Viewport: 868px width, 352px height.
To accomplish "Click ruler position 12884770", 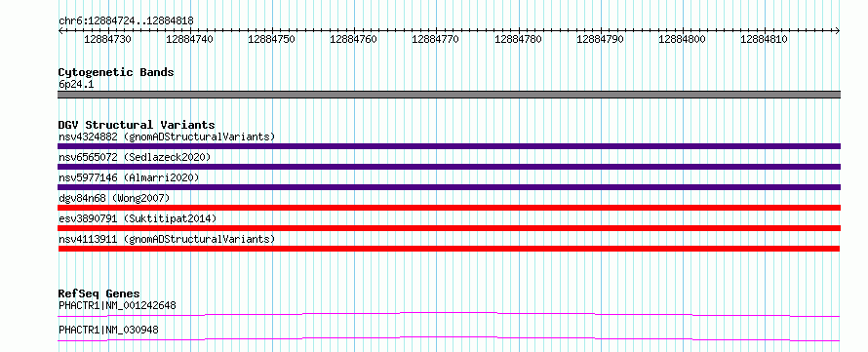I will [x=436, y=39].
